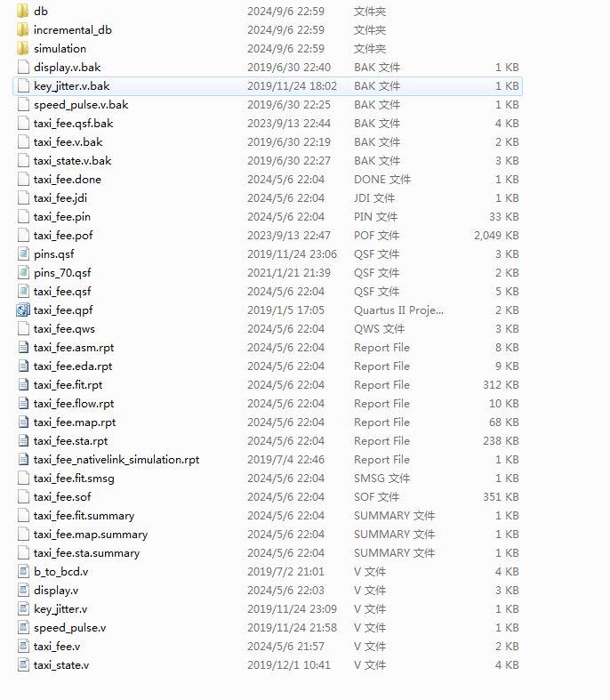Click the incremental_db folder icon
Viewport: 610px width, 700px height.
coord(23,29)
